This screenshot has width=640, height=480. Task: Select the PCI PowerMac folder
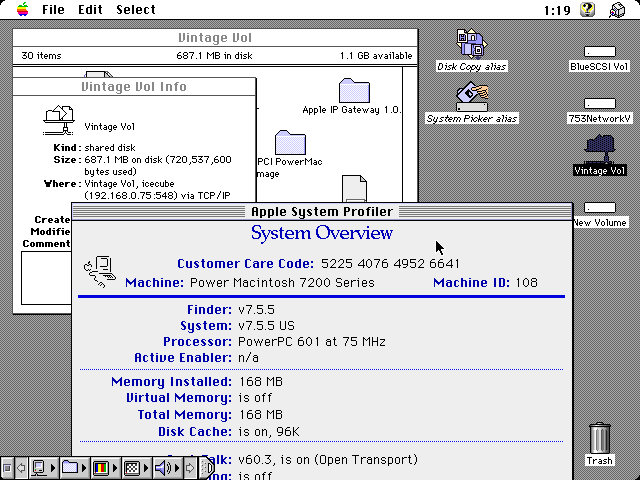(x=290, y=142)
